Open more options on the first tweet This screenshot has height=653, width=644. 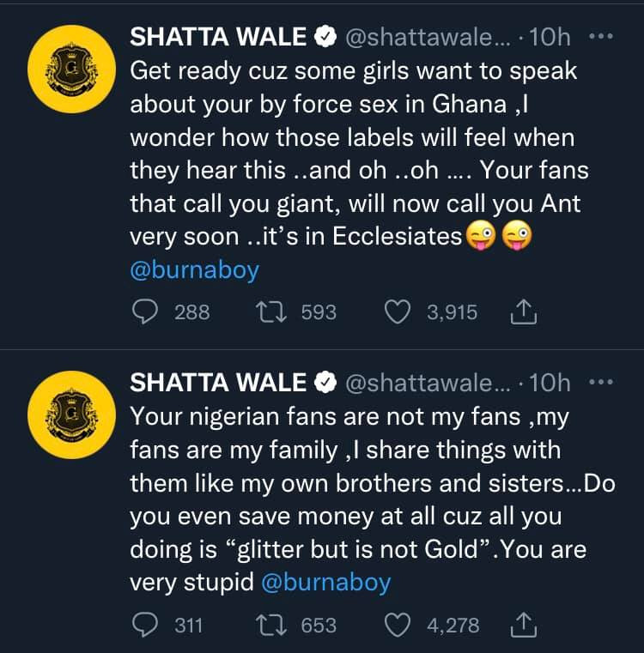(x=601, y=36)
